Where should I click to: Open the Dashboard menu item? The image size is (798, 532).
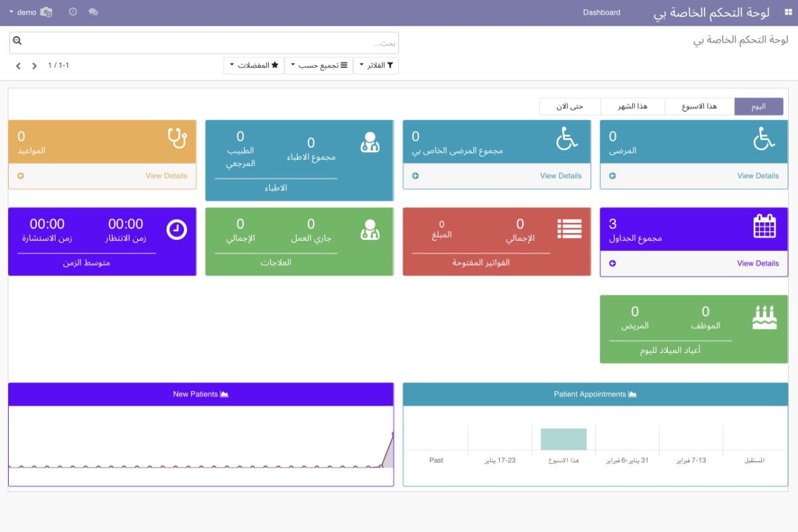[x=601, y=12]
